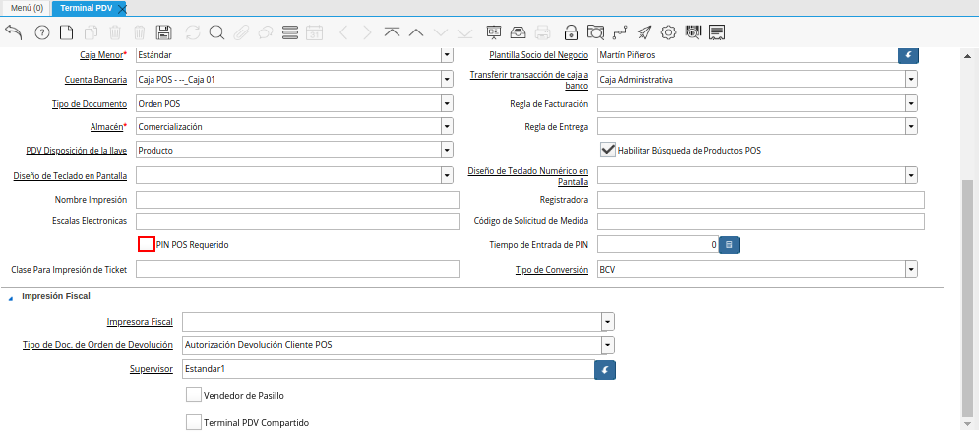Open the Tipo de Conversión dropdown

tap(912, 270)
